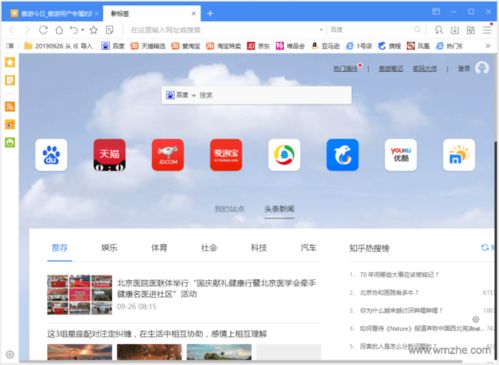Close the 新标签 tab

(194, 13)
